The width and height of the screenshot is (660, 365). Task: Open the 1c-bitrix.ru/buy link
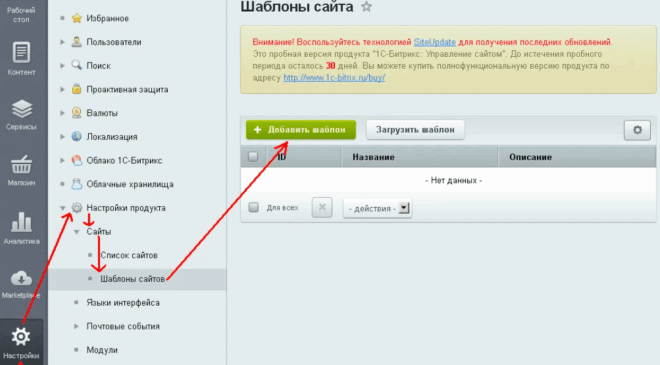pos(334,78)
